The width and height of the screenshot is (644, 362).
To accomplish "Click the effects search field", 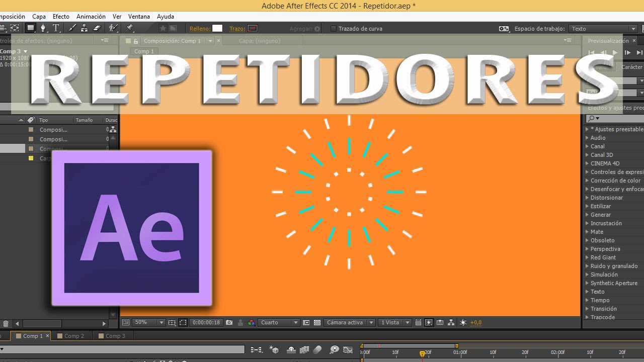I will 614,118.
